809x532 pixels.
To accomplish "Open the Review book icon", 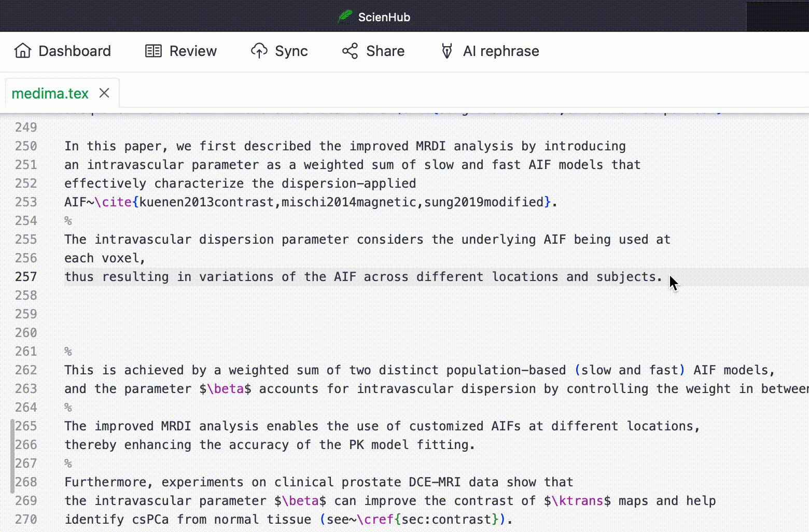I will coord(154,51).
